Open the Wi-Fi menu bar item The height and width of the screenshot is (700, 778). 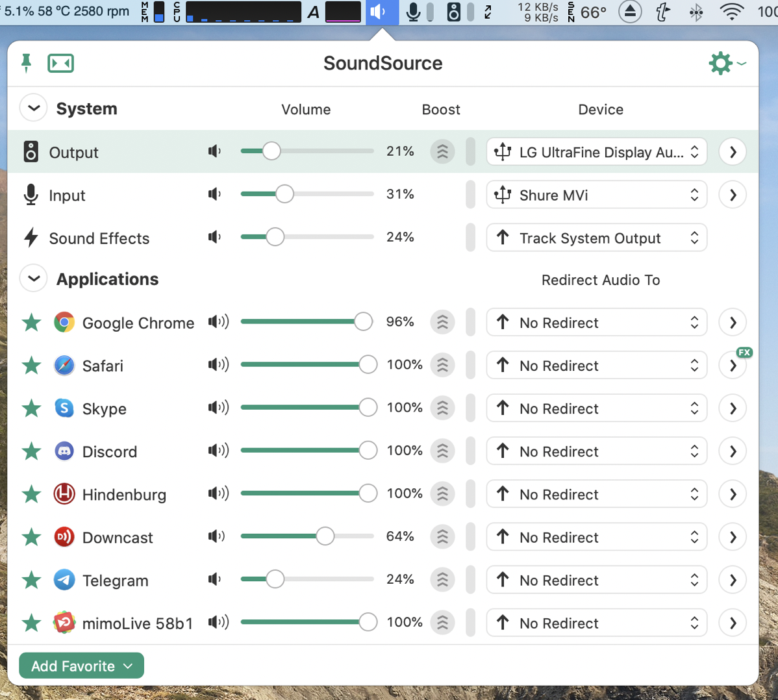pyautogui.click(x=732, y=12)
